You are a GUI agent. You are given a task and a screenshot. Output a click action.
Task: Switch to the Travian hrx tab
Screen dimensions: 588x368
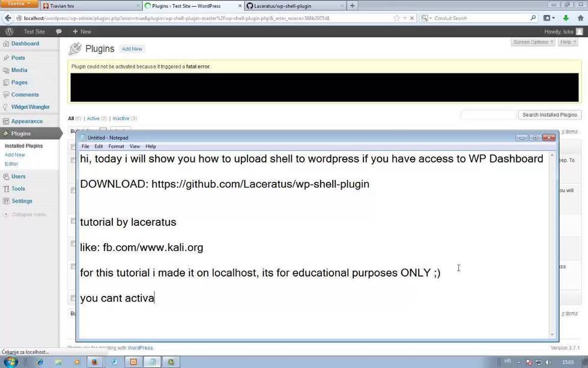(x=90, y=5)
